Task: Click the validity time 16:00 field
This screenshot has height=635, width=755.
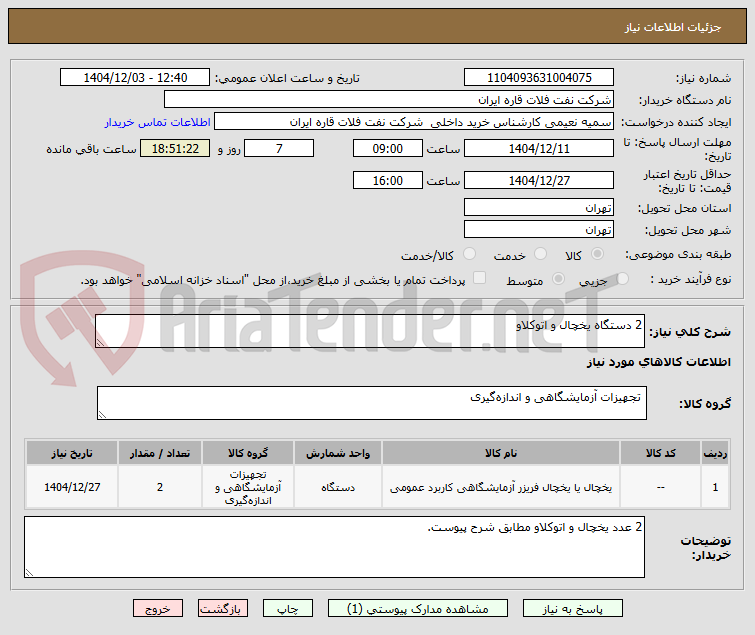Action: [x=388, y=180]
